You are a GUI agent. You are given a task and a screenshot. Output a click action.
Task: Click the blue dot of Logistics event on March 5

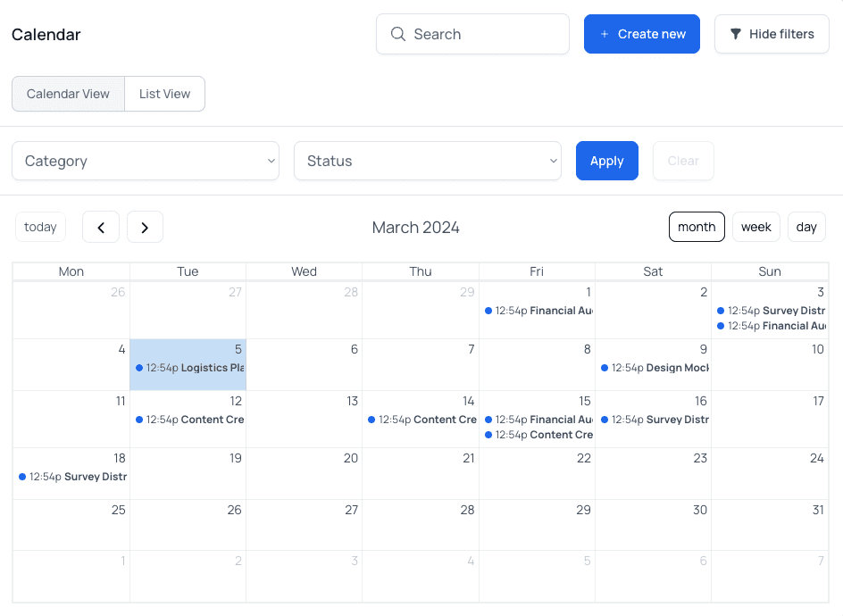139,368
